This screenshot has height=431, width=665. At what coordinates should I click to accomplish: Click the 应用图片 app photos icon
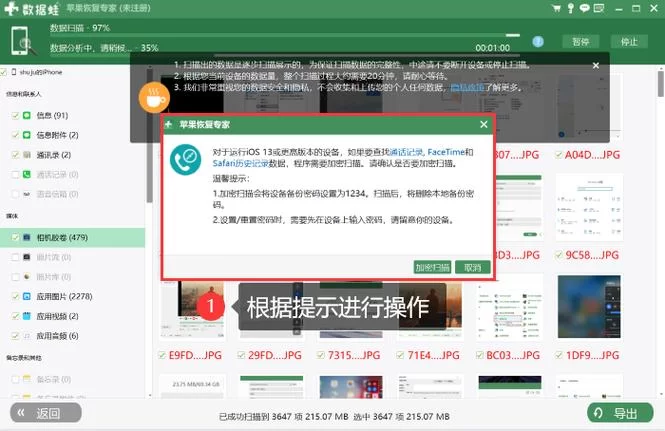coord(27,296)
